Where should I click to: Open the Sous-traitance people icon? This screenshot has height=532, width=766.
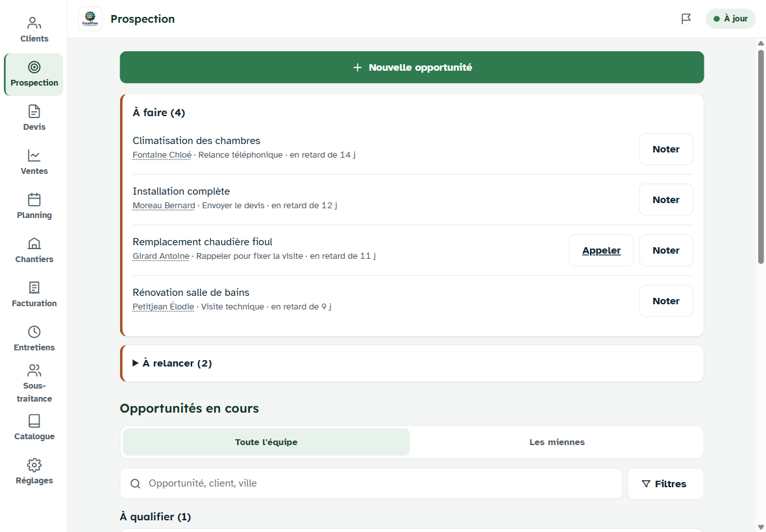tap(34, 370)
